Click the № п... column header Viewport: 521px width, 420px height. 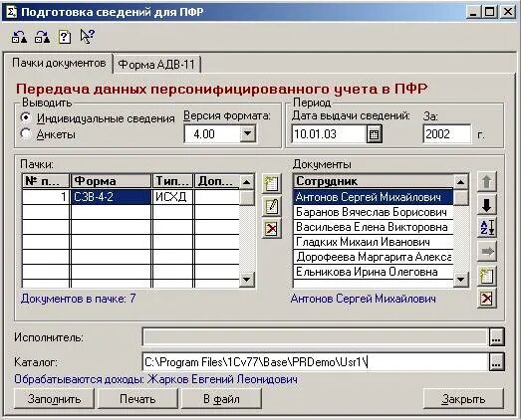(46, 181)
